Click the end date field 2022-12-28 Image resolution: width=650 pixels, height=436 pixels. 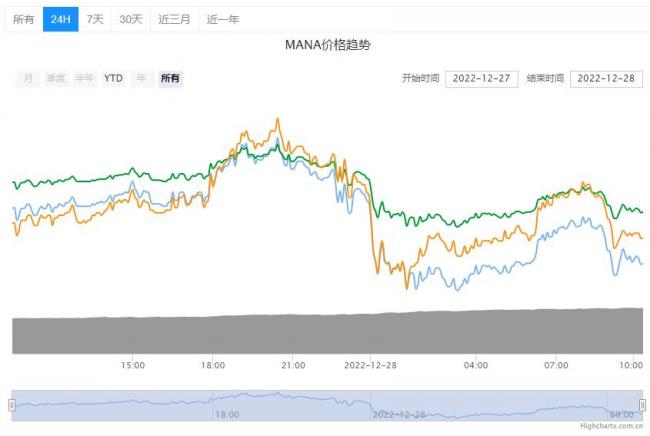click(x=606, y=79)
